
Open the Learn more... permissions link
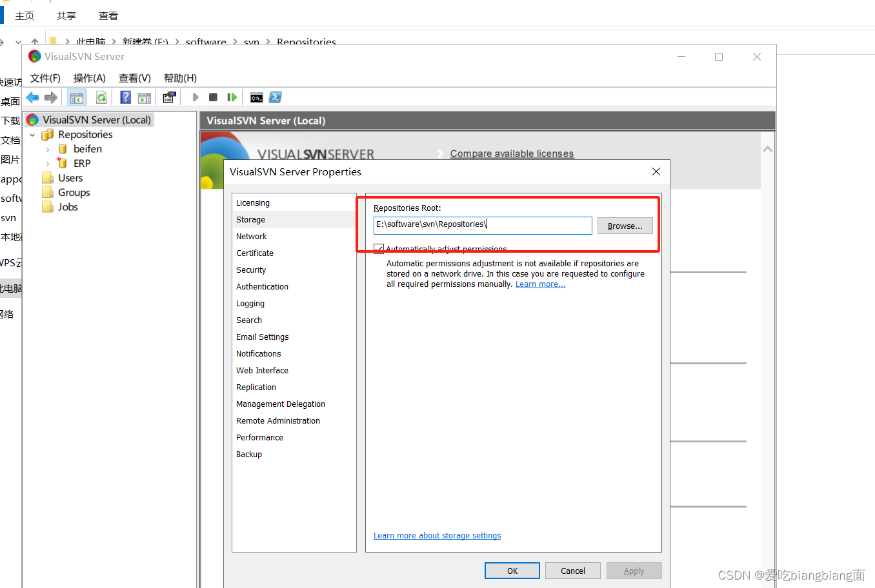click(x=540, y=284)
